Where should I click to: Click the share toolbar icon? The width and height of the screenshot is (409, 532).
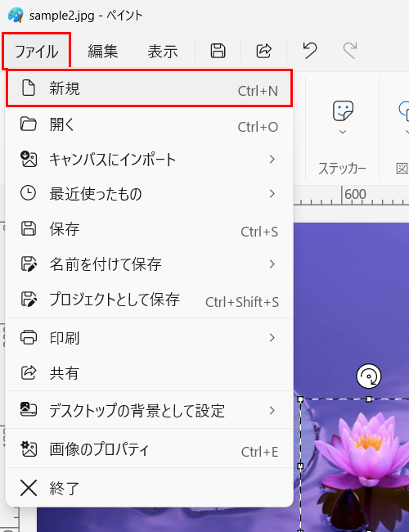coord(264,51)
